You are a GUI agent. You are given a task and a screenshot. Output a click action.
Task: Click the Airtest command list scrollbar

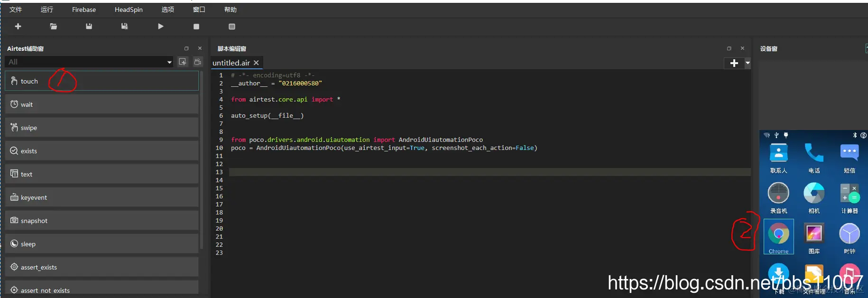[202, 160]
